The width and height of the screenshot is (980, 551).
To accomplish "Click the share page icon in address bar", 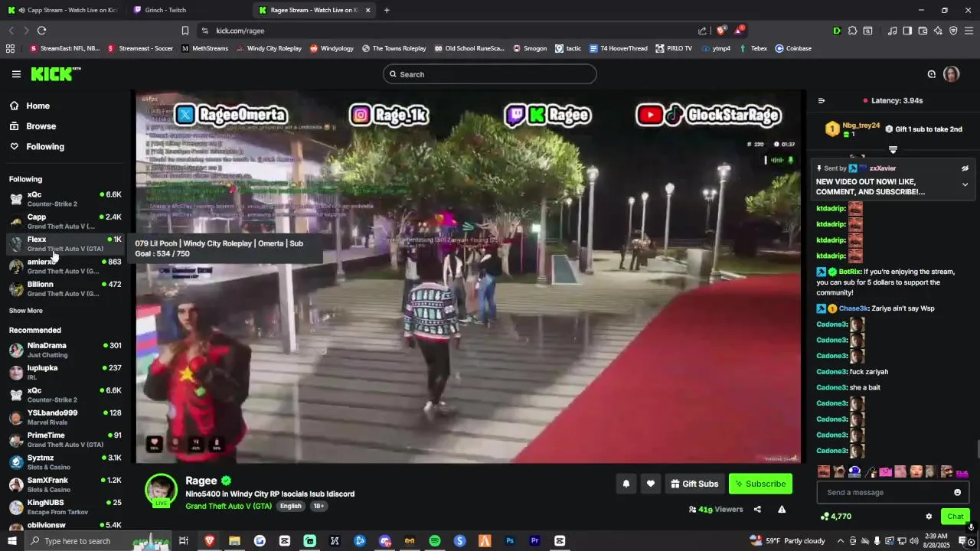I will coord(702,31).
